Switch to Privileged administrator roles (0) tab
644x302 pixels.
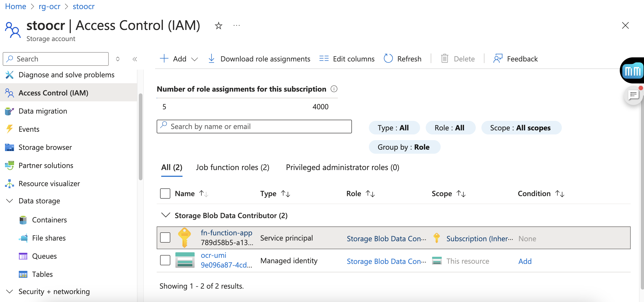[343, 167]
